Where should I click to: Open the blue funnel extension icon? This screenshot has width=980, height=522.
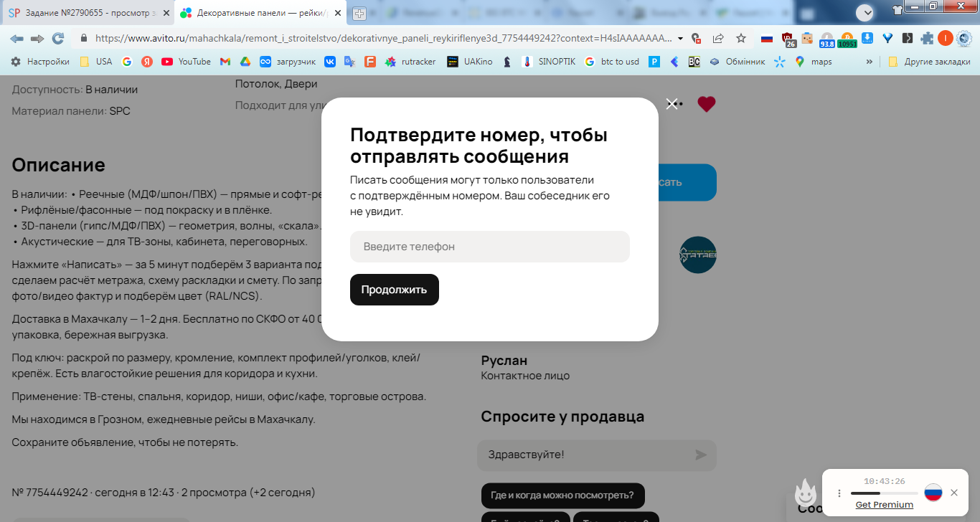pyautogui.click(x=887, y=39)
